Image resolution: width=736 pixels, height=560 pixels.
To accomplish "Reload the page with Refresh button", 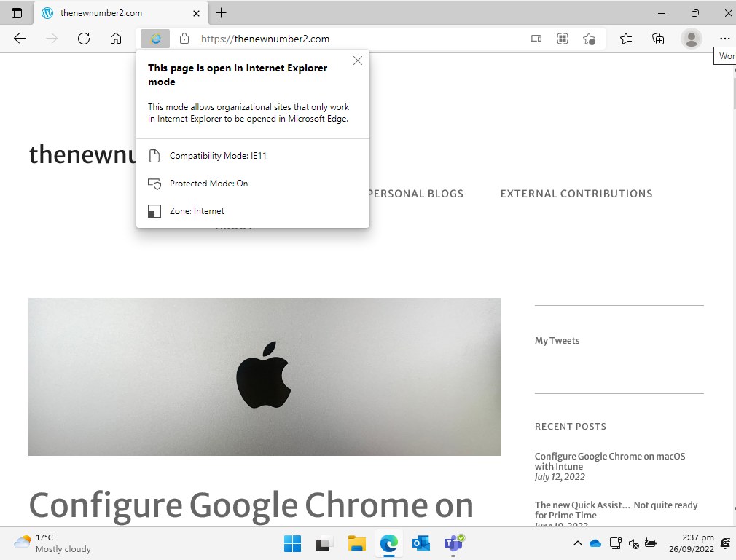I will click(x=84, y=39).
